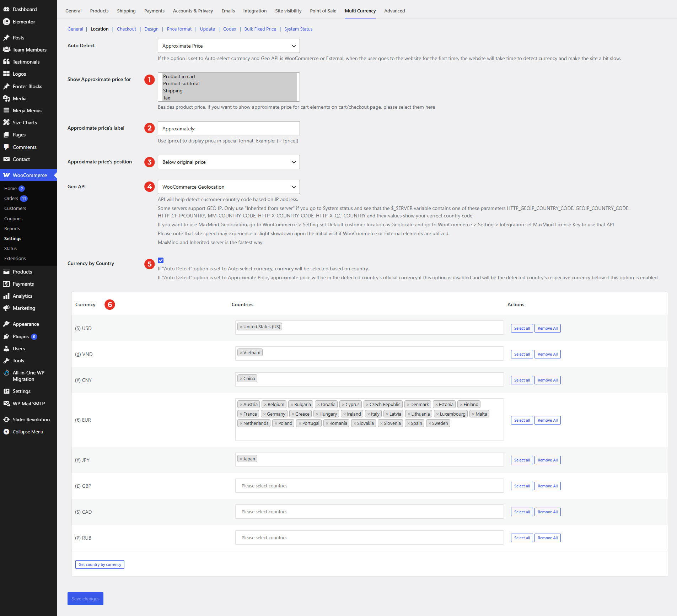677x616 pixels.
Task: Click the WP Mail SMTP icon
Action: tap(6, 404)
